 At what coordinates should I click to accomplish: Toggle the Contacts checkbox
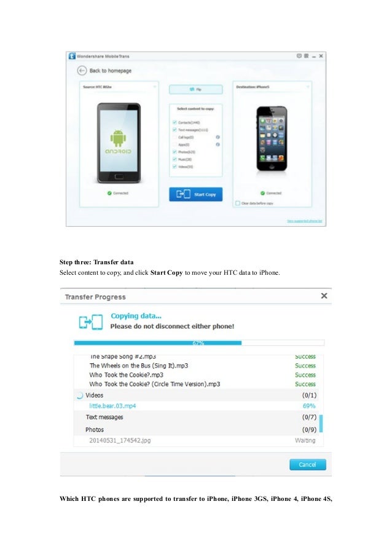coord(174,122)
